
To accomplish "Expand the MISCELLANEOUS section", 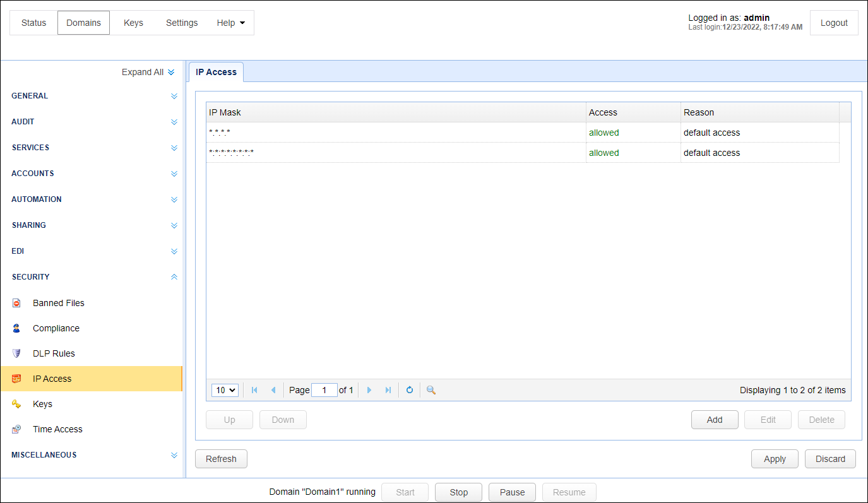I will pyautogui.click(x=174, y=456).
